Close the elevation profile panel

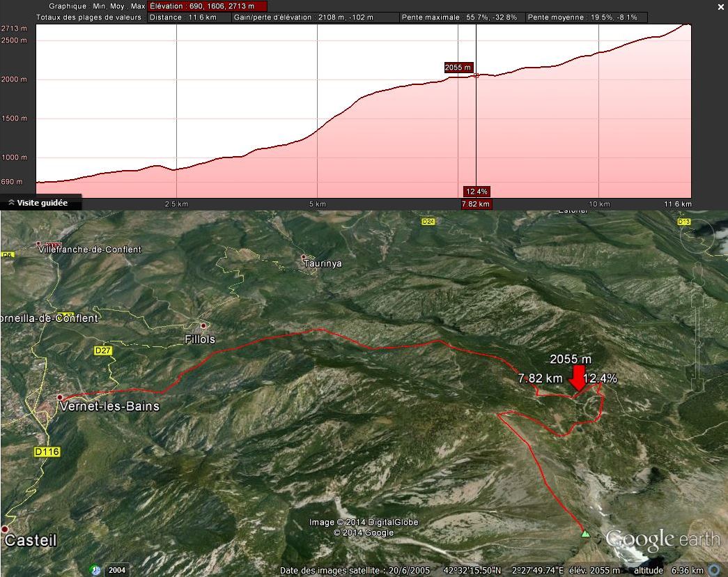[x=721, y=7]
